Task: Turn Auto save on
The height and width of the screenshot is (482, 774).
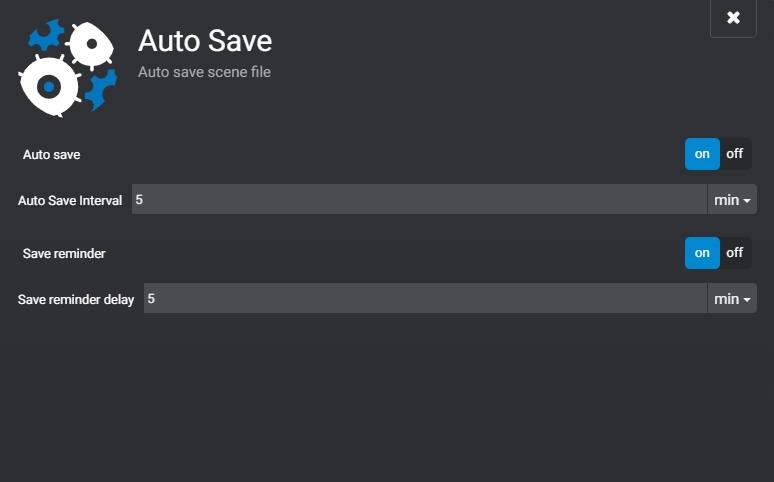Action: coord(702,154)
